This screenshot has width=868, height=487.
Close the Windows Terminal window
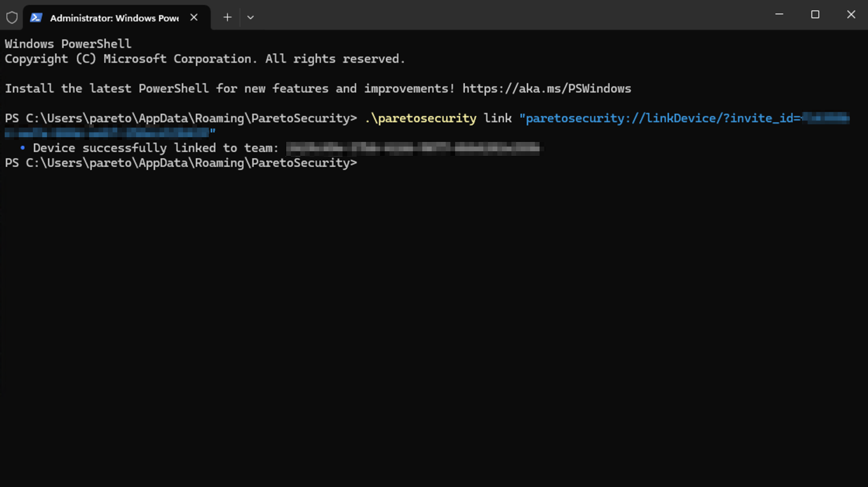tap(851, 14)
